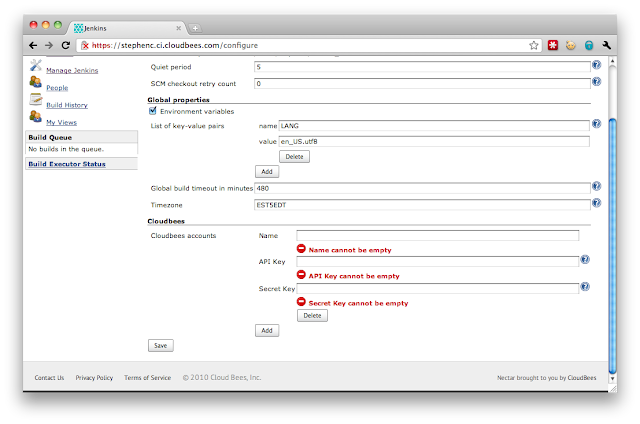The width and height of the screenshot is (640, 424).
Task: Uncheck the Environment variables checkbox
Action: click(x=152, y=111)
